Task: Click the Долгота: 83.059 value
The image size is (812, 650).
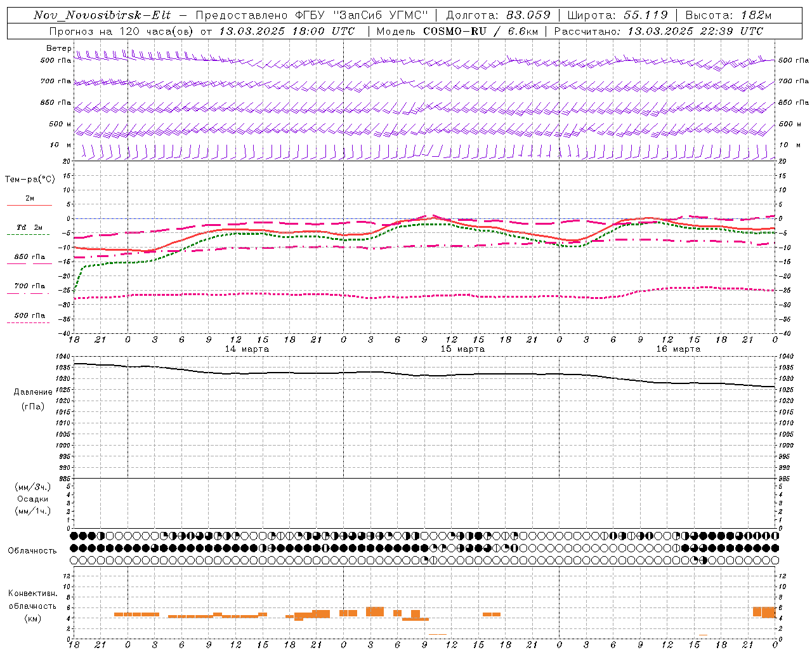Action: 498,15
